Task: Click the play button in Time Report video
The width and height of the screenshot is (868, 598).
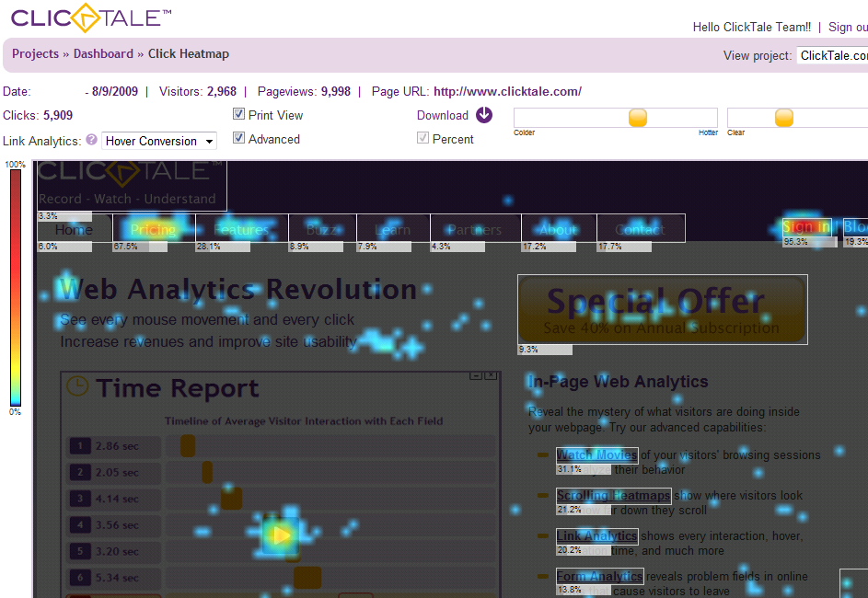Action: tap(282, 535)
